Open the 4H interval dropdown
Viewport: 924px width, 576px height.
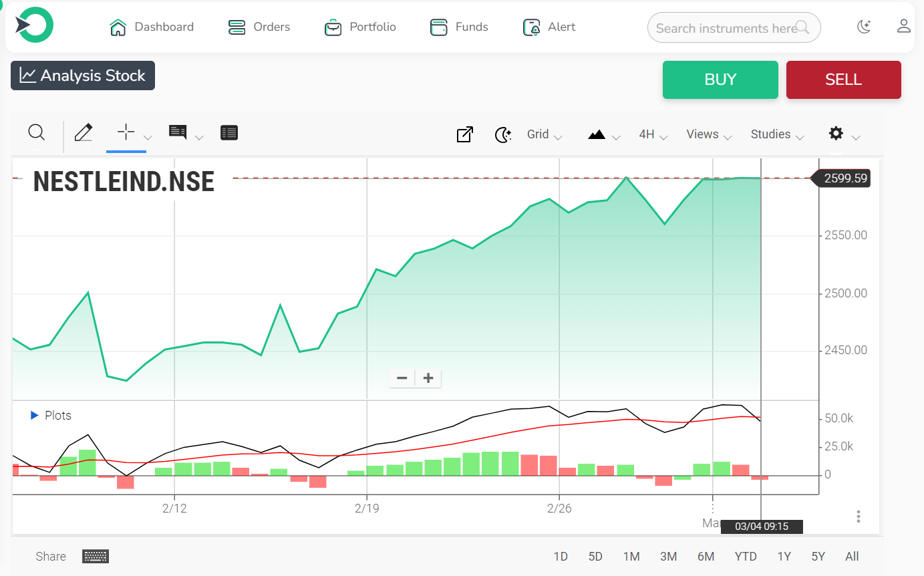click(653, 134)
